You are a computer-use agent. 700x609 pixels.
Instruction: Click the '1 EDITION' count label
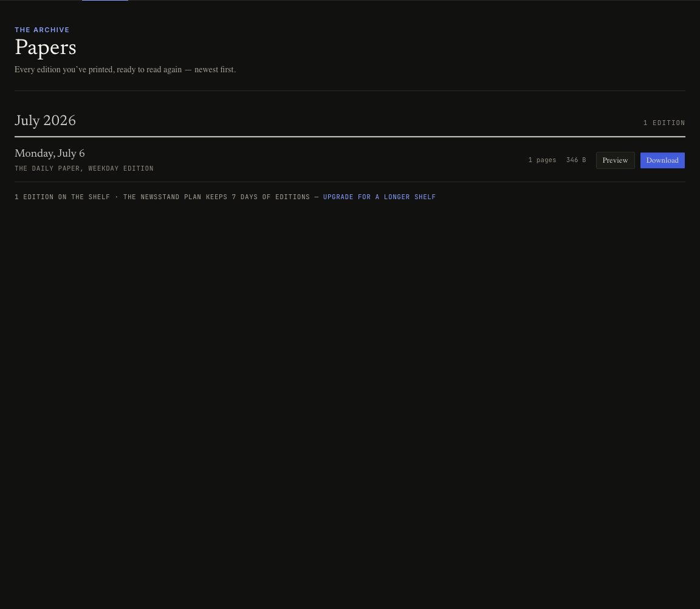[x=664, y=123]
